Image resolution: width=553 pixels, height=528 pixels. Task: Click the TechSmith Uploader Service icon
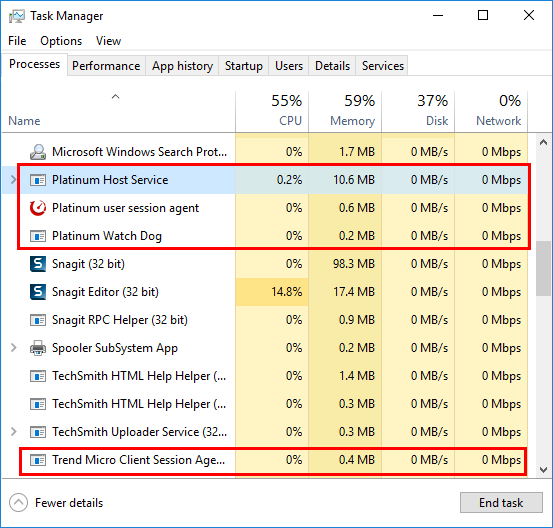point(38,432)
